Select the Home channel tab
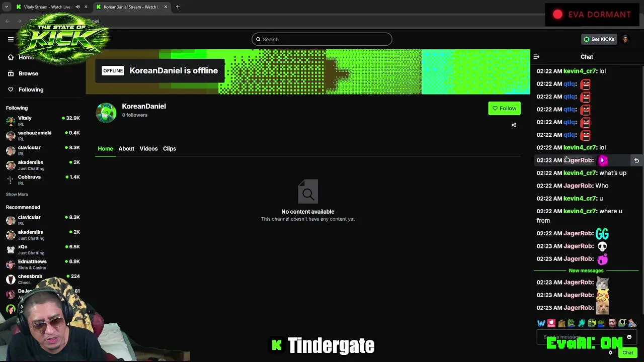Image resolution: width=644 pixels, height=362 pixels. [x=105, y=149]
